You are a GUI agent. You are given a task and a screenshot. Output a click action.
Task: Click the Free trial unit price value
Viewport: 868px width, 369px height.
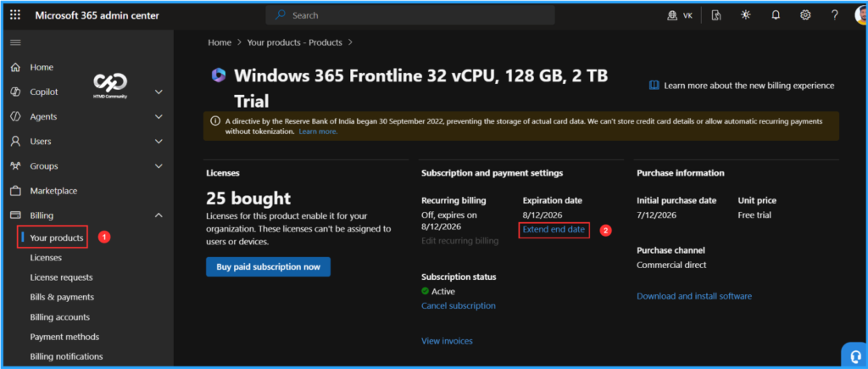pyautogui.click(x=754, y=215)
